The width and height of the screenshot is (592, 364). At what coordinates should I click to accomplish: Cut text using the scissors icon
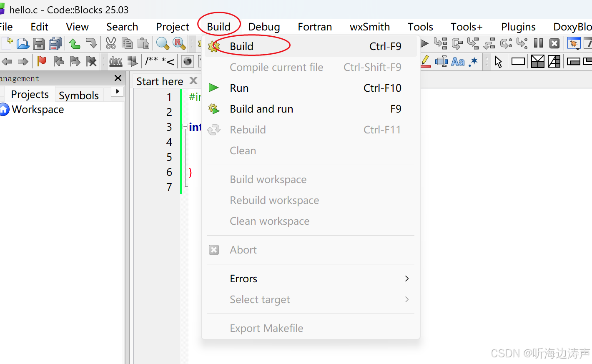click(111, 43)
